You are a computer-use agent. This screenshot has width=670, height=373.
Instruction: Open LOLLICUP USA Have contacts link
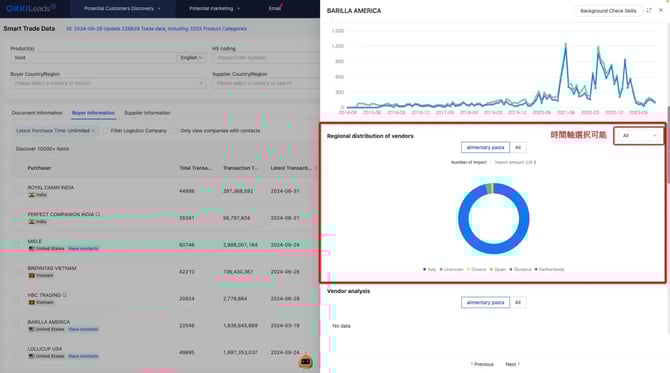point(83,356)
